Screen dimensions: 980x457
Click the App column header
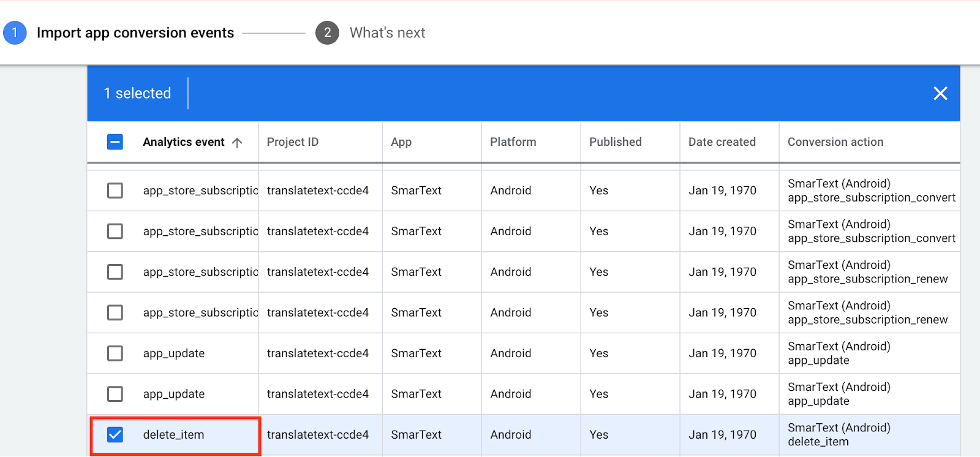pyautogui.click(x=401, y=142)
